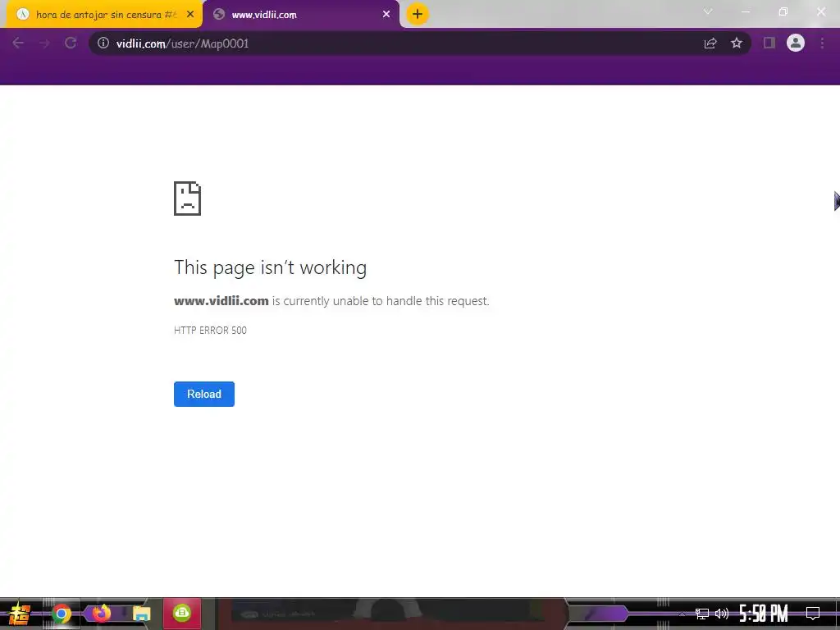840x630 pixels.
Task: Open the notification center icon
Action: (813, 614)
